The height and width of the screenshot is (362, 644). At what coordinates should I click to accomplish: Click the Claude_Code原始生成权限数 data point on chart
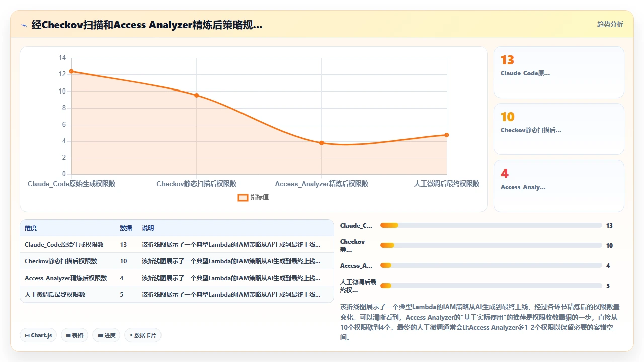click(71, 71)
